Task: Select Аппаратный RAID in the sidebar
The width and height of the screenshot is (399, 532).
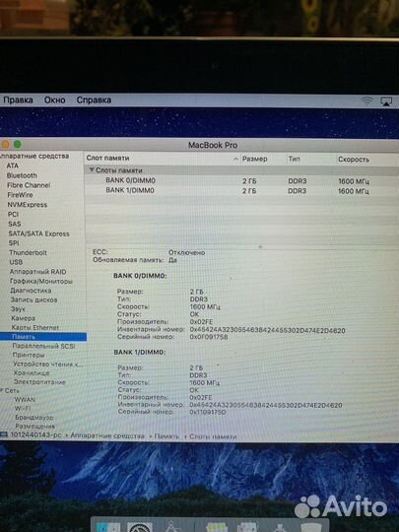Action: [x=38, y=272]
